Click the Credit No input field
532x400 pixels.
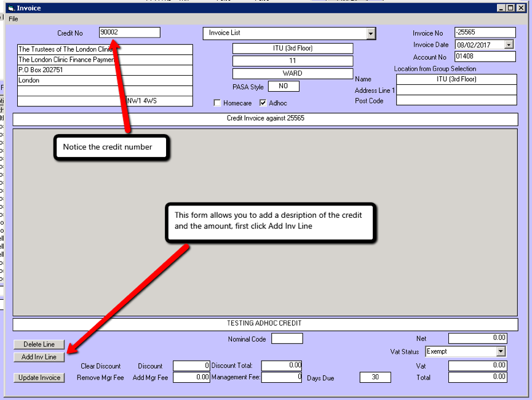(x=129, y=33)
